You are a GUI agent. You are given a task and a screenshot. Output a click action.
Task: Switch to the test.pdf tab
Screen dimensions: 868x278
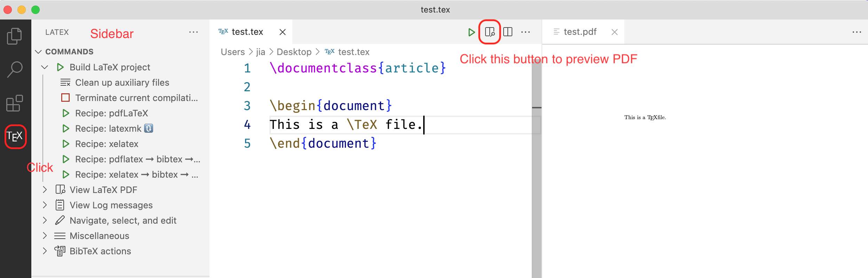580,32
